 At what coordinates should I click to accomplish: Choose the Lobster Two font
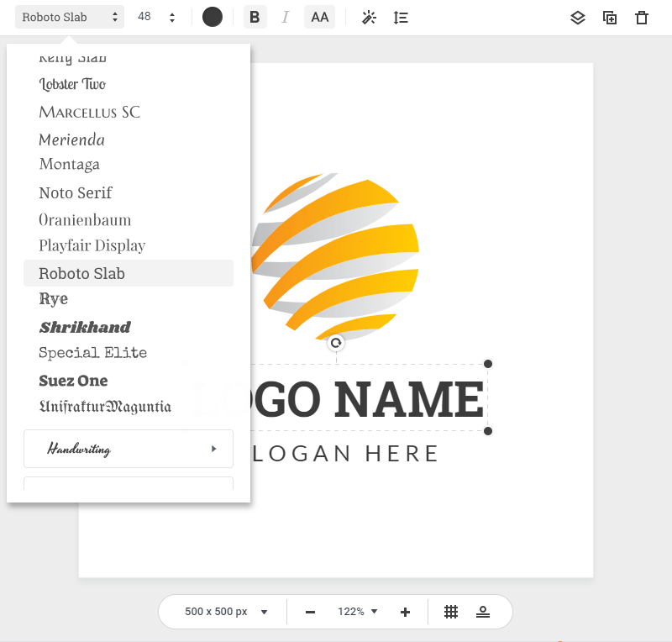click(72, 84)
